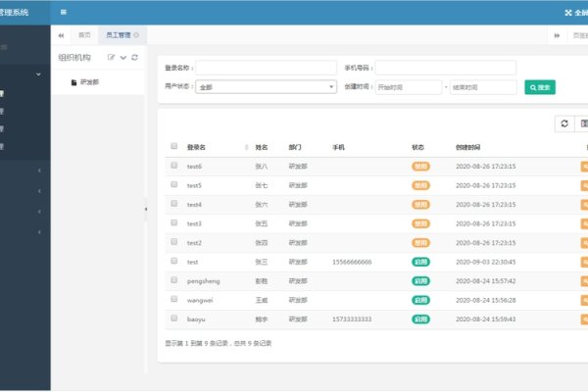Click the orange action button in test3 row
Image resolution: width=588 pixels, height=392 pixels.
(x=584, y=223)
